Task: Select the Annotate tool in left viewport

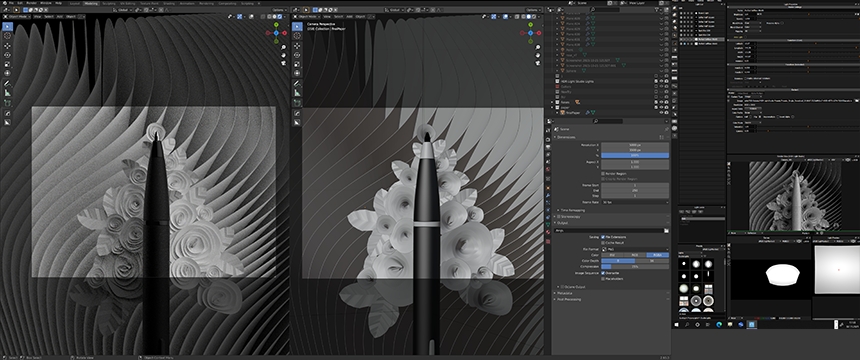Action: 7,83
